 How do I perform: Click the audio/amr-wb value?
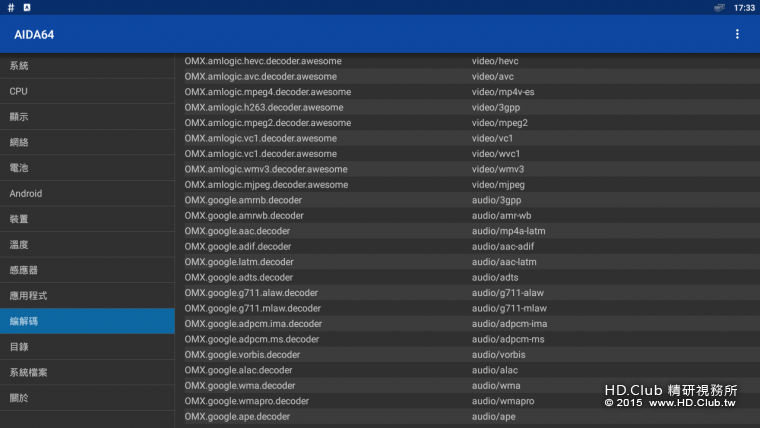[x=501, y=216]
